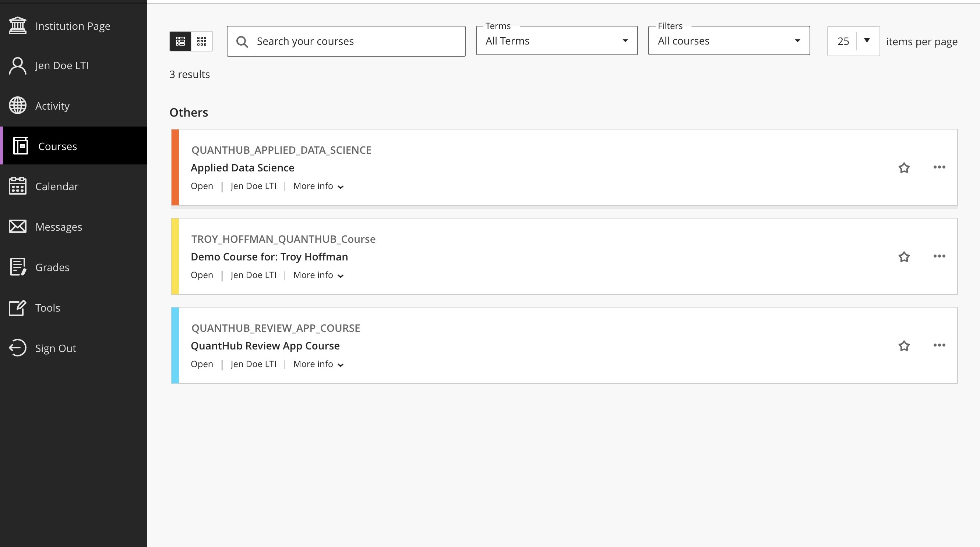Open the Demo Course for: Troy Hoffman link

click(x=269, y=257)
